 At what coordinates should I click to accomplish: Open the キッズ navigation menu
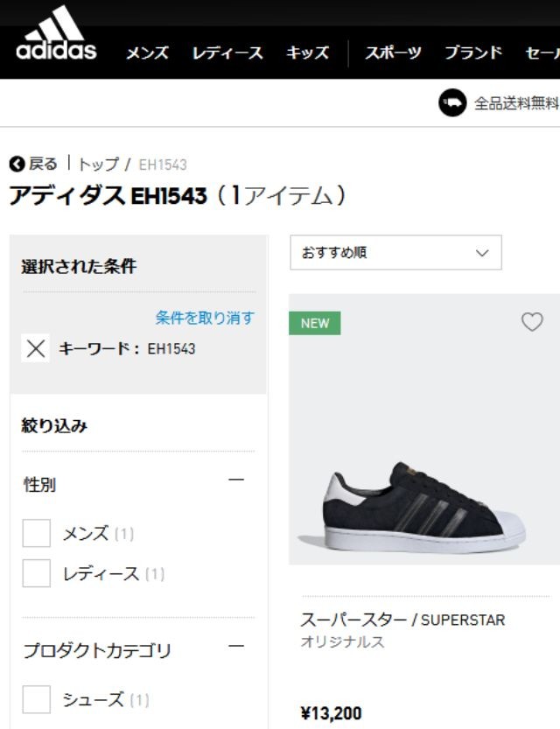(x=307, y=53)
